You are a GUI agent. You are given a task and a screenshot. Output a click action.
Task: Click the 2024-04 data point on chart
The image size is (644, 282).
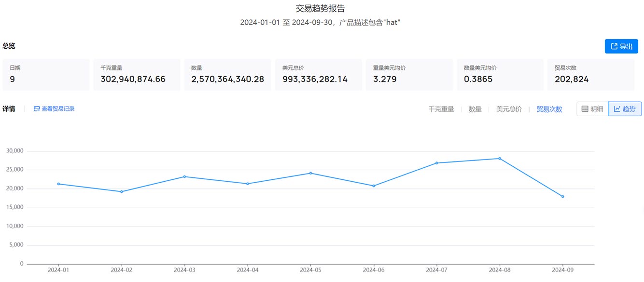pyautogui.click(x=248, y=184)
